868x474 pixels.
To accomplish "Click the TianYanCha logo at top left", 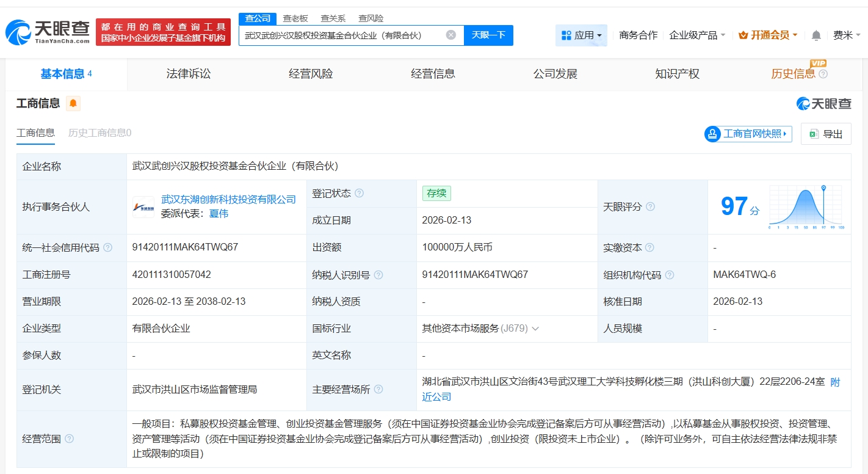I will tap(48, 32).
